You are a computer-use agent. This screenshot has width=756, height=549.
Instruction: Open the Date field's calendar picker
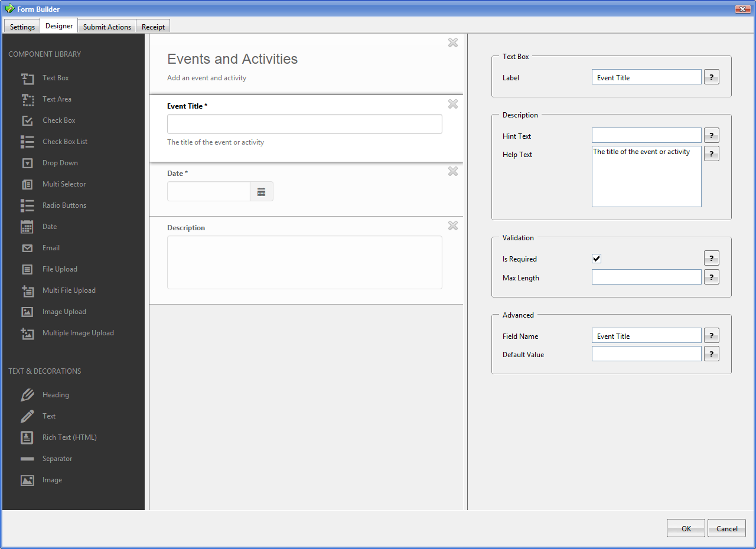click(261, 191)
